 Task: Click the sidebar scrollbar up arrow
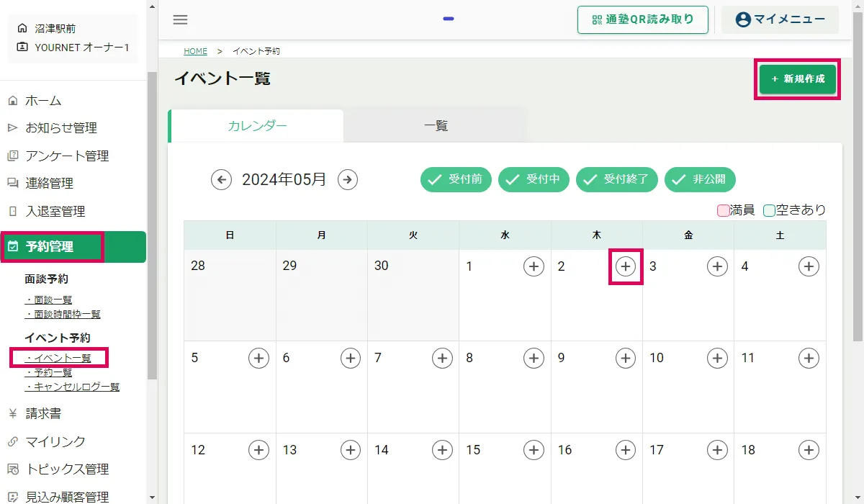(151, 6)
